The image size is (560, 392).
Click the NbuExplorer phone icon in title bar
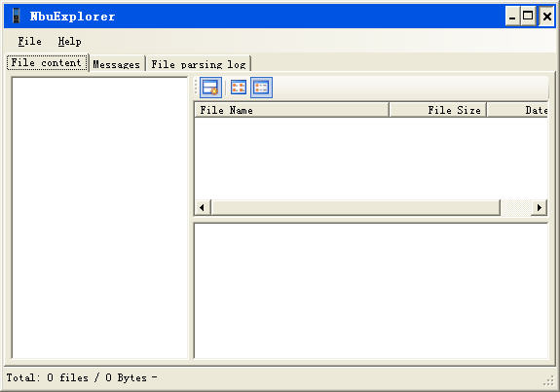click(16, 17)
